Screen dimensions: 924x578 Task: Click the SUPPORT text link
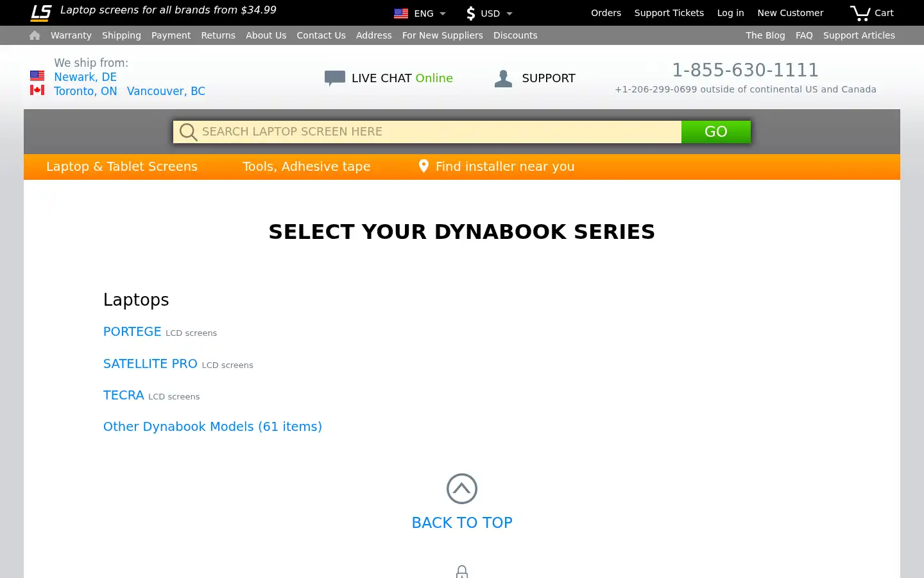tap(549, 78)
